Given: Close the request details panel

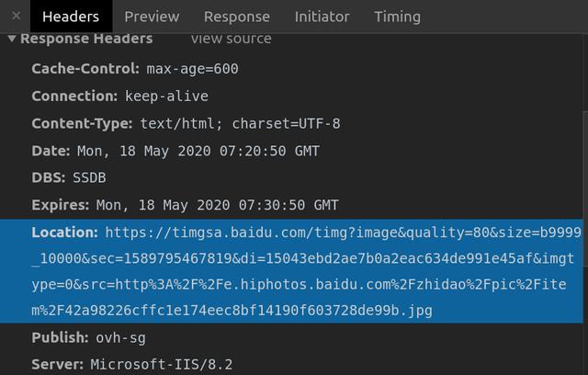Looking at the screenshot, I should [x=16, y=17].
